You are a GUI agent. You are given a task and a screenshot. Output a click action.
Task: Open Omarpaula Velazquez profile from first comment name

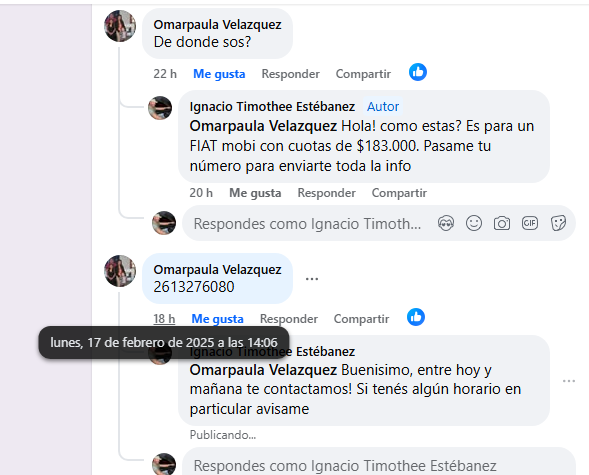[217, 25]
